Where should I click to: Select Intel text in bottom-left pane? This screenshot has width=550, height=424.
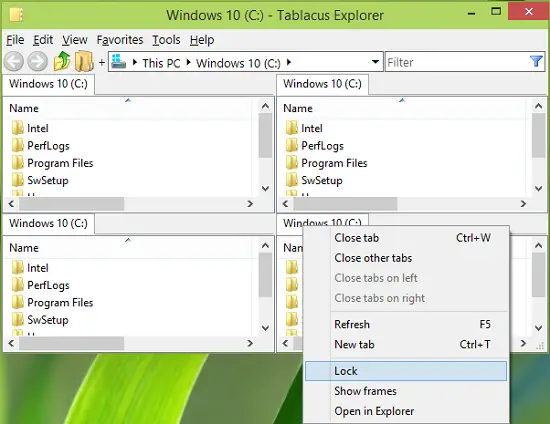click(38, 268)
